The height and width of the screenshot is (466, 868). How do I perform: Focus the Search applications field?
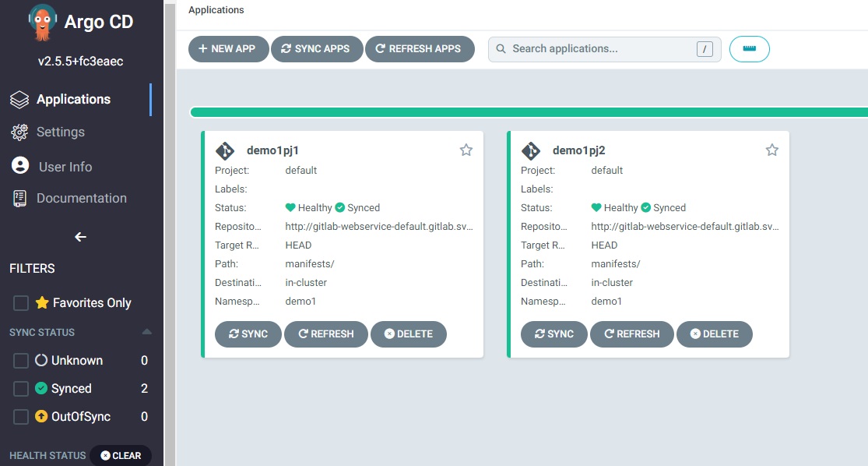coord(605,49)
